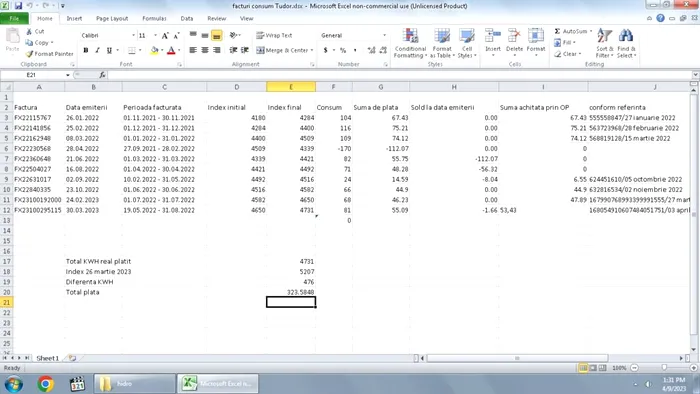The width and height of the screenshot is (700, 394).
Task: Click the Font Color A swatch
Action: click(x=171, y=50)
